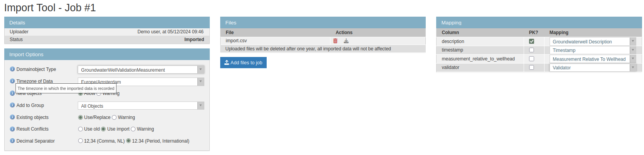644x155 pixels.
Task: Click the info icon beside Result Conflicts
Action: 12,129
